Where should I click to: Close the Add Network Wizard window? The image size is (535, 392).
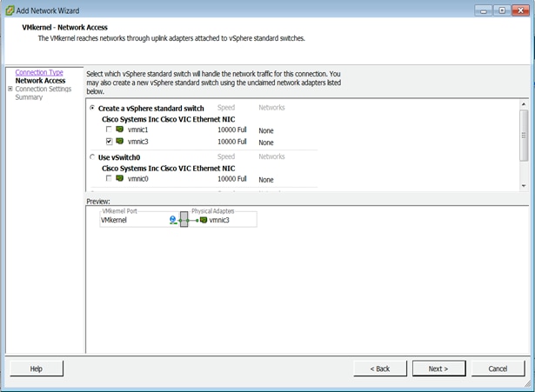pyautogui.click(x=521, y=10)
